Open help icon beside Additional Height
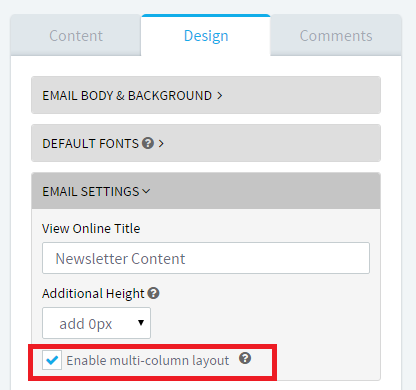This screenshot has height=390, width=416. (154, 293)
